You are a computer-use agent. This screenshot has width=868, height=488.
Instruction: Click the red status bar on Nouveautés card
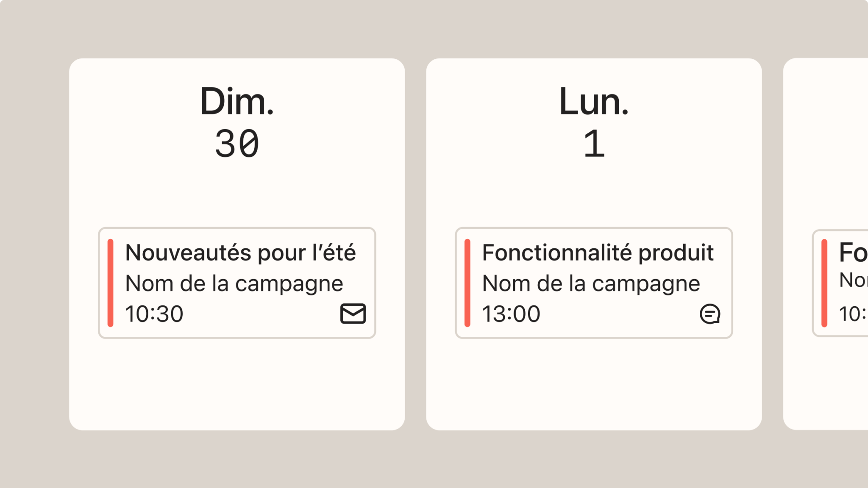111,283
